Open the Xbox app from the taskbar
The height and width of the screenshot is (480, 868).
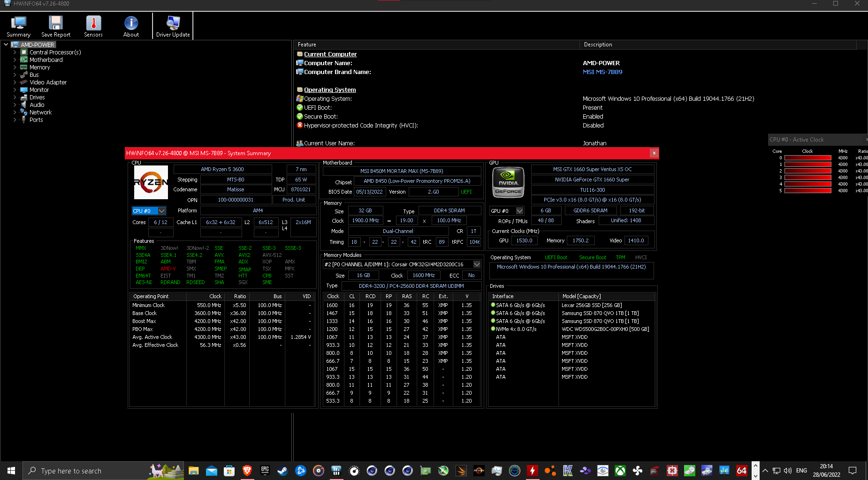pos(620,471)
